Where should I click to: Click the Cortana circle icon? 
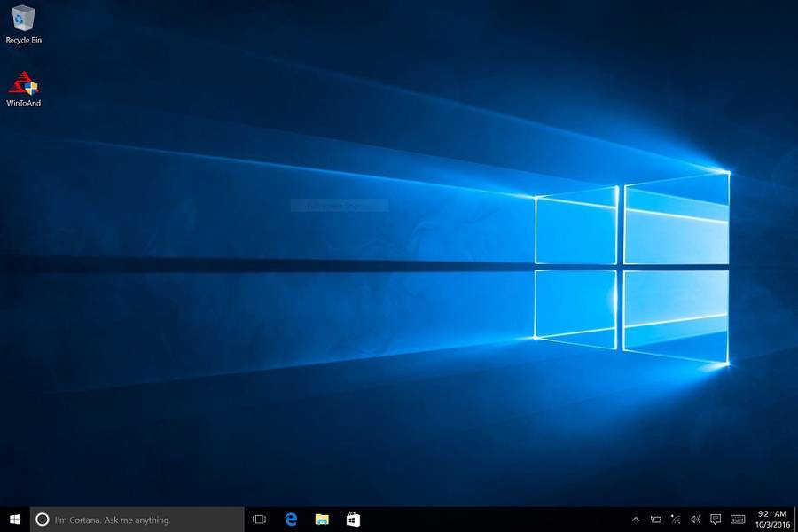coord(42,520)
